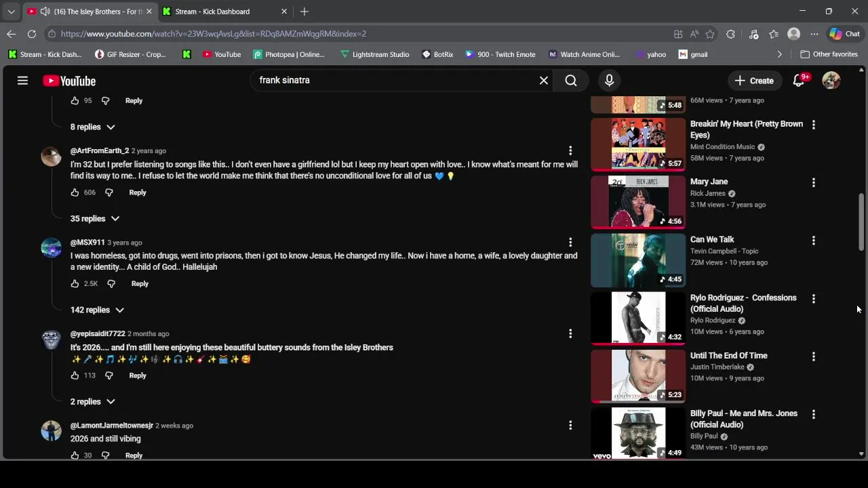This screenshot has width=868, height=488.
Task: Start voice search with microphone icon
Action: click(609, 81)
